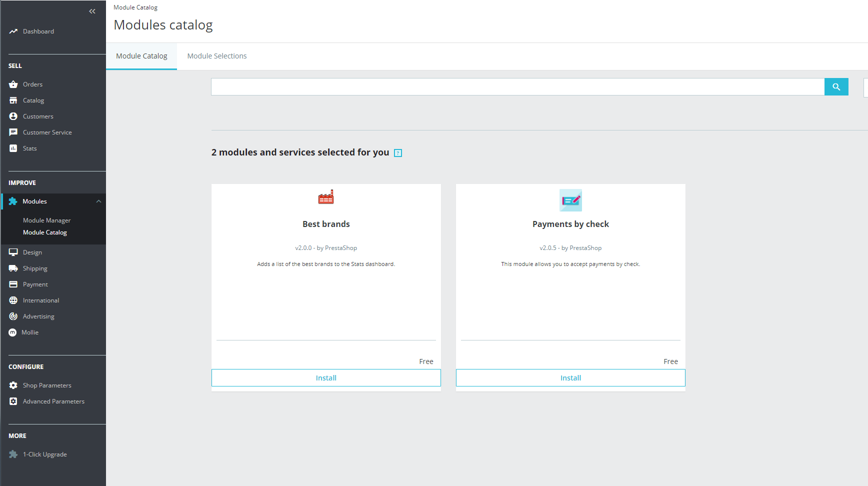Collapse the sidebar with double-chevron icon

coord(92,11)
